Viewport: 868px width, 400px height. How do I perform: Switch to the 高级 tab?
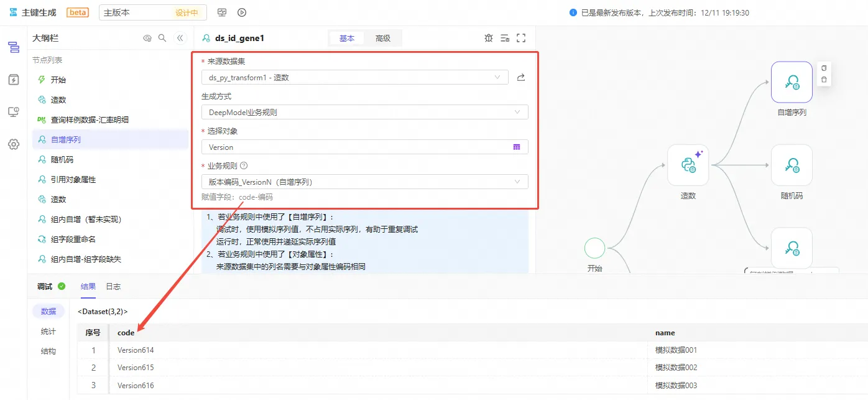(x=383, y=38)
